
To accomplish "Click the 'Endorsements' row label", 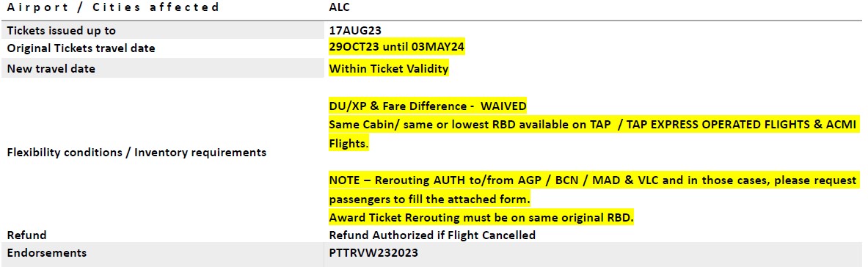I will coord(46,252).
